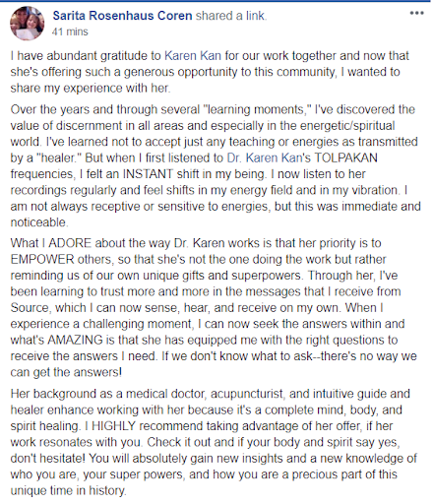Open the post options three-dot menu

[x=416, y=13]
